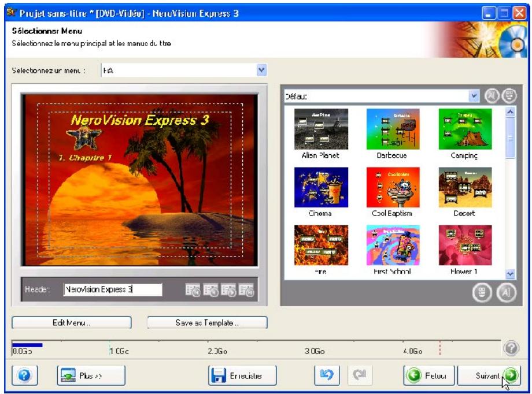Image resolution: width=532 pixels, height=394 pixels.
Task: Expand the 'Défaut' template category dropdown
Action: click(x=474, y=96)
